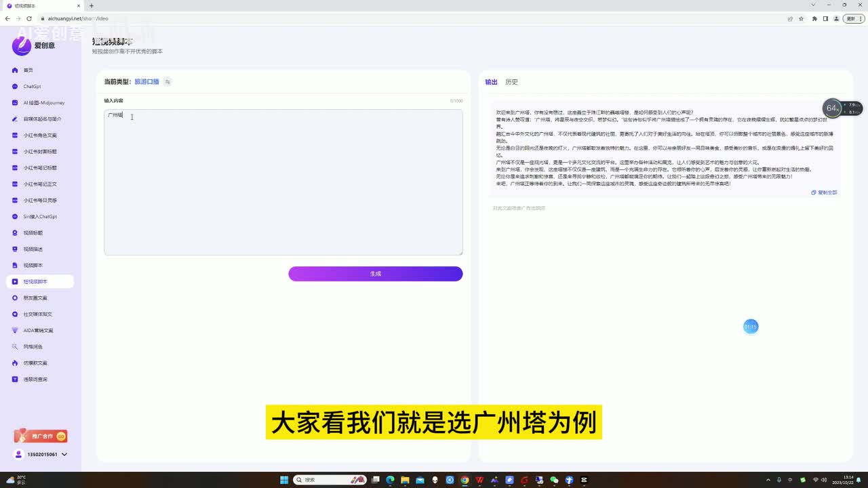Image resolution: width=868 pixels, height=488 pixels.
Task: Click the 旅游口播 type link
Action: point(146,82)
